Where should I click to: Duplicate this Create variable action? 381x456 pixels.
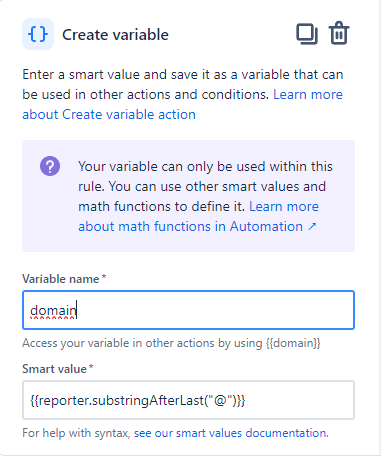click(307, 34)
